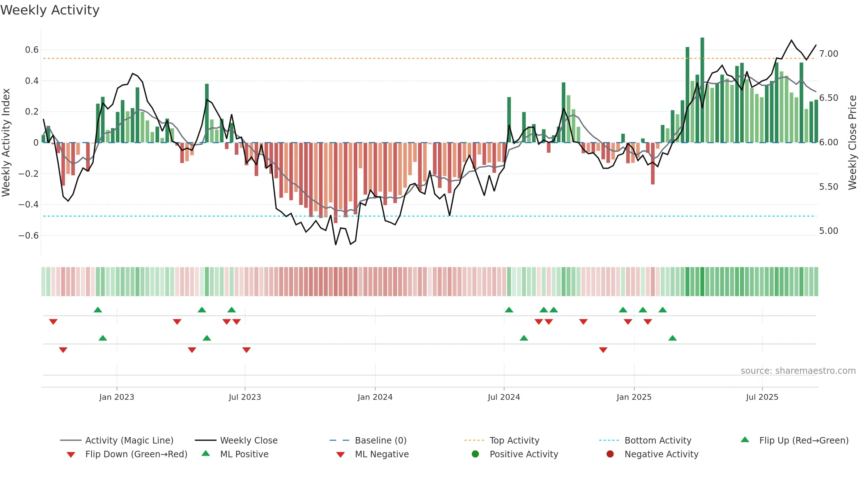Click the Jan 2025 x-axis label
The width and height of the screenshot is (868, 488).
[634, 397]
